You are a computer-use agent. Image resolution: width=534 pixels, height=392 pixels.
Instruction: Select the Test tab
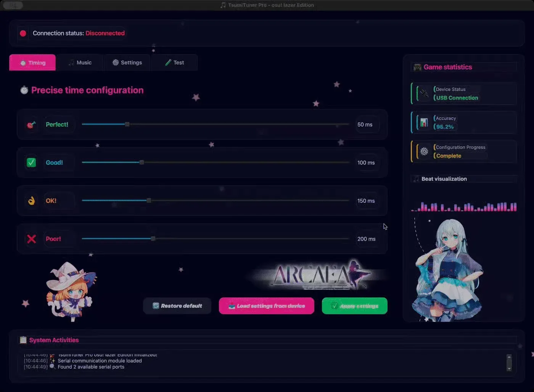click(174, 63)
